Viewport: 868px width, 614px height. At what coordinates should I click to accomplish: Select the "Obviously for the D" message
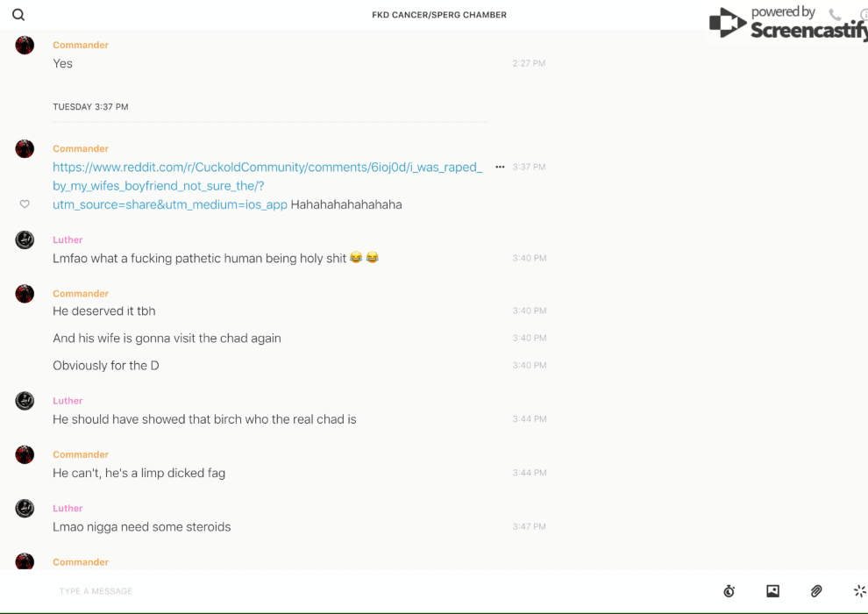pos(106,366)
